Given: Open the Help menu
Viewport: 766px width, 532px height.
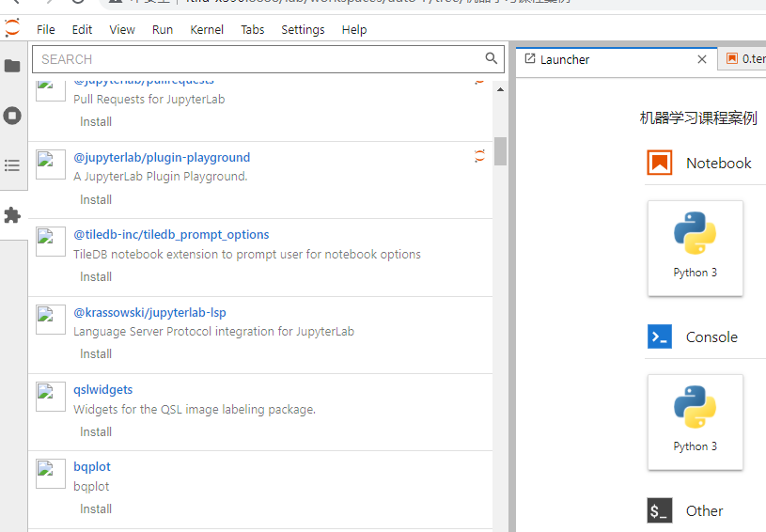Looking at the screenshot, I should (354, 30).
